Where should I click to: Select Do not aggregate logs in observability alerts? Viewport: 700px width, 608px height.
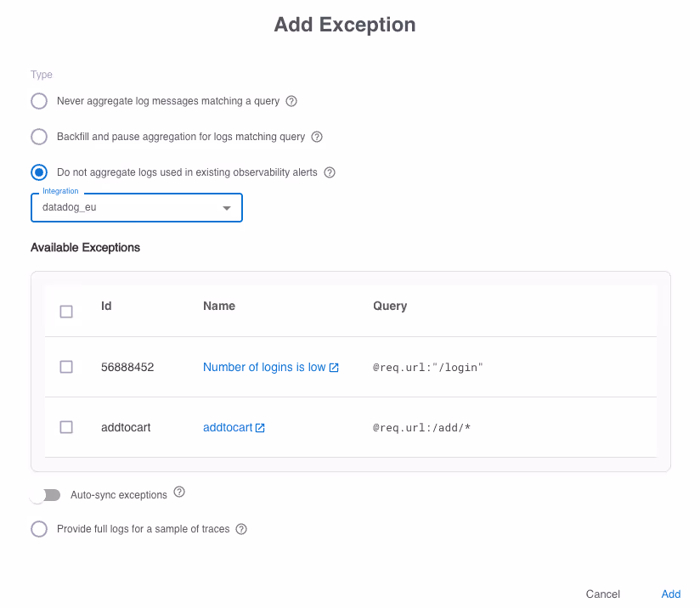click(39, 172)
